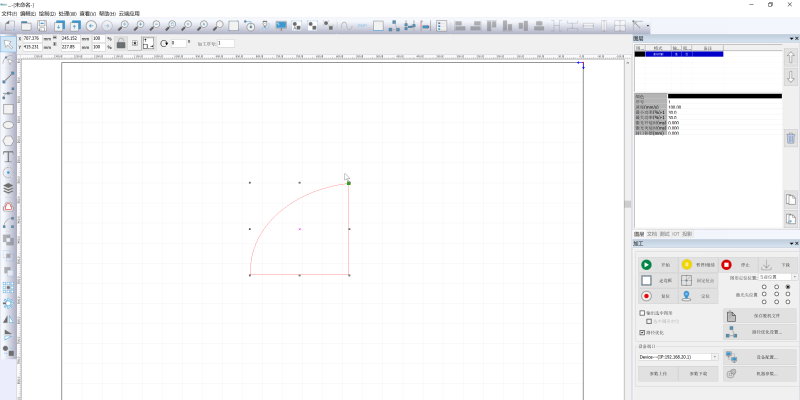Select the stacked layers tool icon
Viewport: 800px width, 400px height.
tap(8, 189)
